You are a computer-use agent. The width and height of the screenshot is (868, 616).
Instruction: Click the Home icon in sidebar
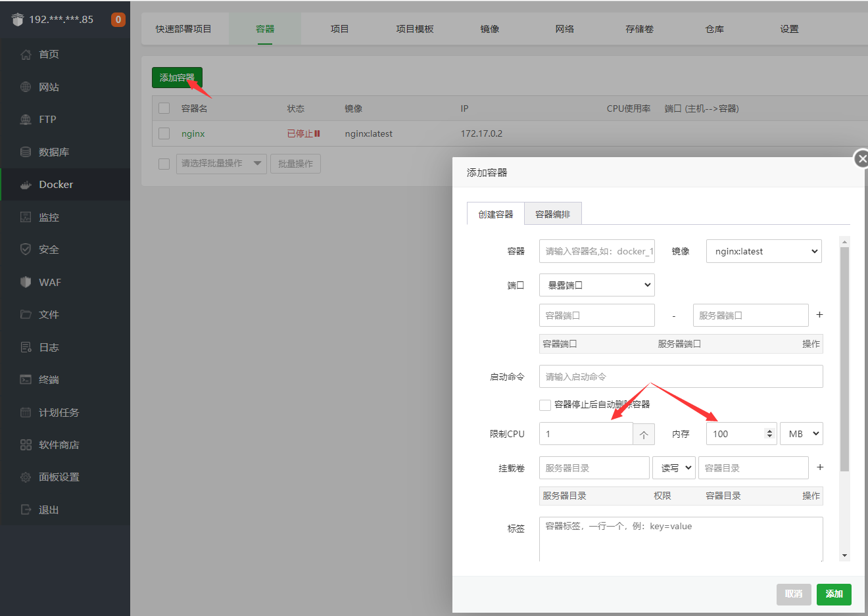tap(26, 55)
